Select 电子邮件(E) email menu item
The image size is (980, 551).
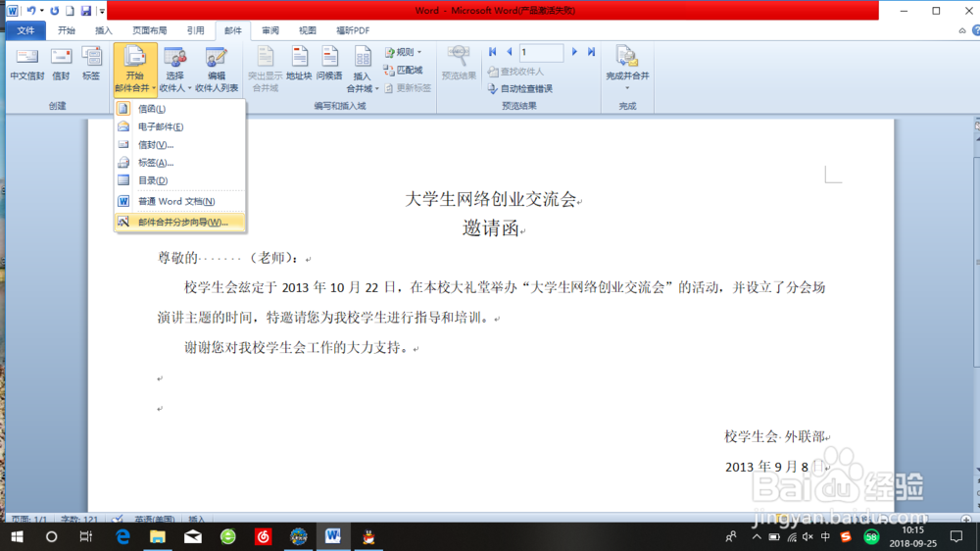[180, 126]
